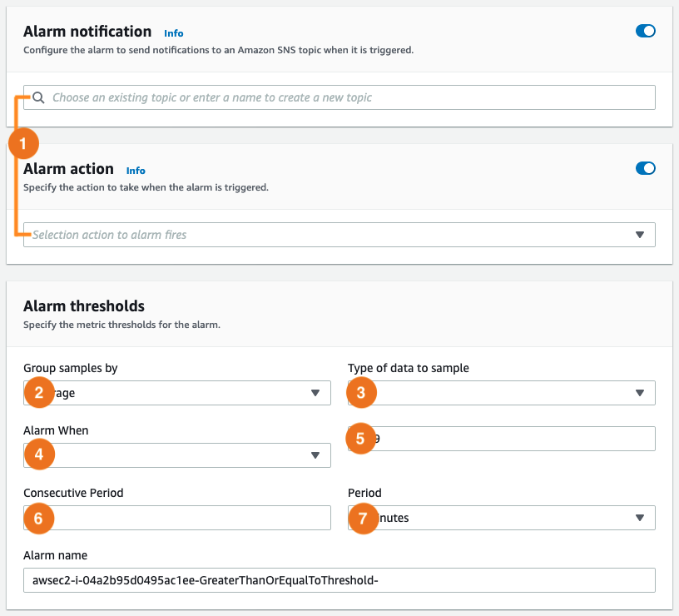Enable notifications using the top toggle switch
Screen dimensions: 679x616
coord(646,31)
